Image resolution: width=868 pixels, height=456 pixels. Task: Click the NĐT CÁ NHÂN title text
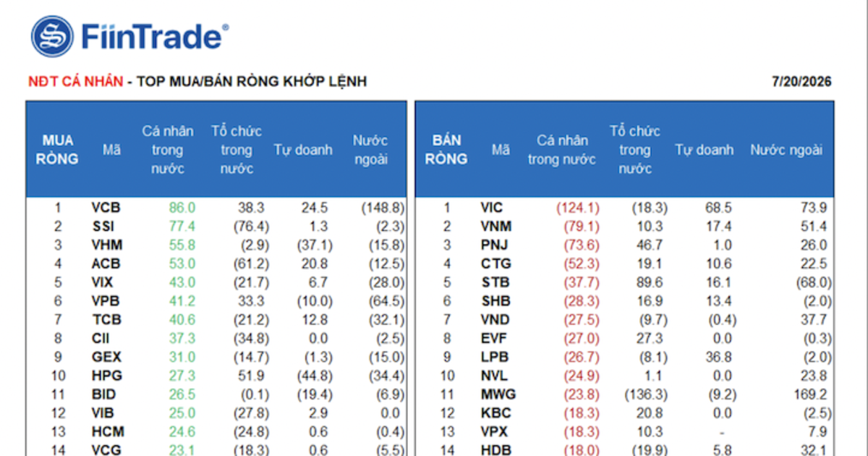click(75, 82)
